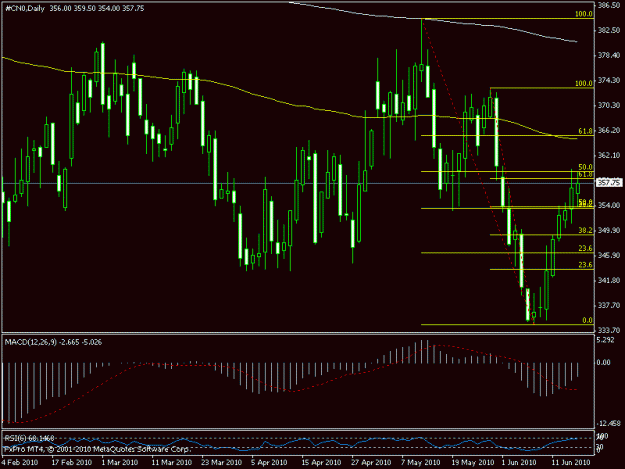Click the 370.30 price axis label
The height and width of the screenshot is (469, 625).
609,105
